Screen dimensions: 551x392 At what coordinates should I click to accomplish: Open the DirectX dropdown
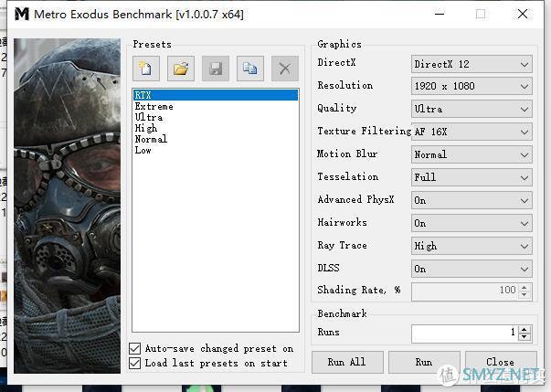[472, 64]
